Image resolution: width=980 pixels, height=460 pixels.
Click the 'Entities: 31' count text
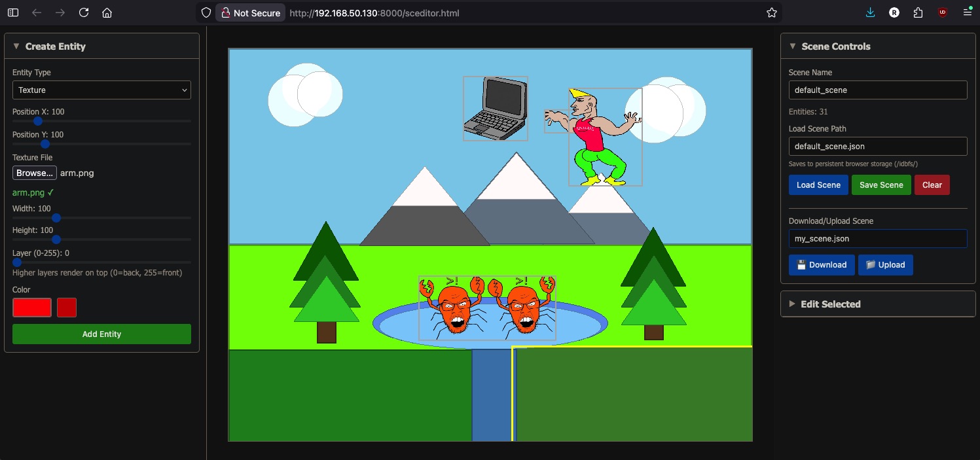808,112
